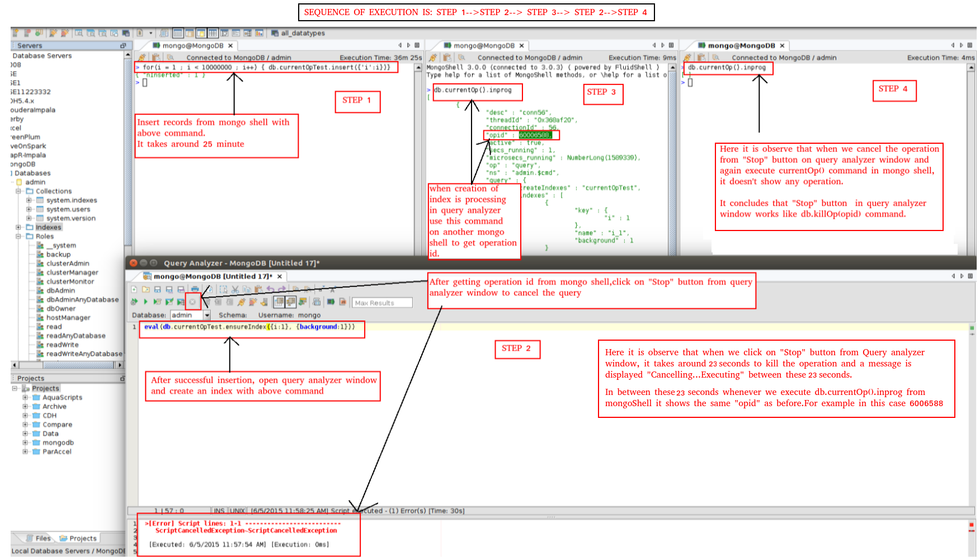The width and height of the screenshot is (980, 560).
Task: Click the Cut scissors icon in Query Analyzer
Action: click(x=235, y=289)
